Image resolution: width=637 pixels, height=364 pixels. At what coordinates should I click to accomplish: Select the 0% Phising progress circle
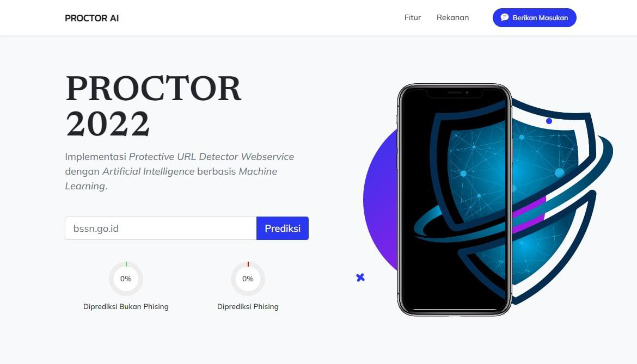(248, 279)
